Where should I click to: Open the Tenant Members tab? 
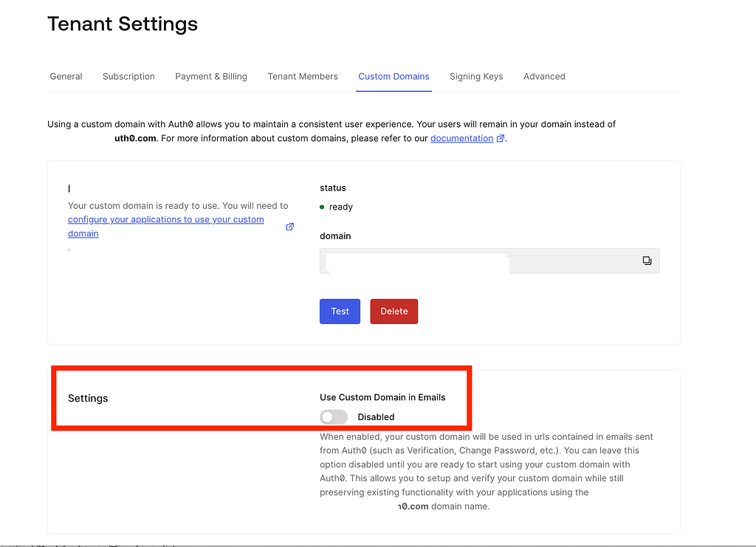coord(303,77)
